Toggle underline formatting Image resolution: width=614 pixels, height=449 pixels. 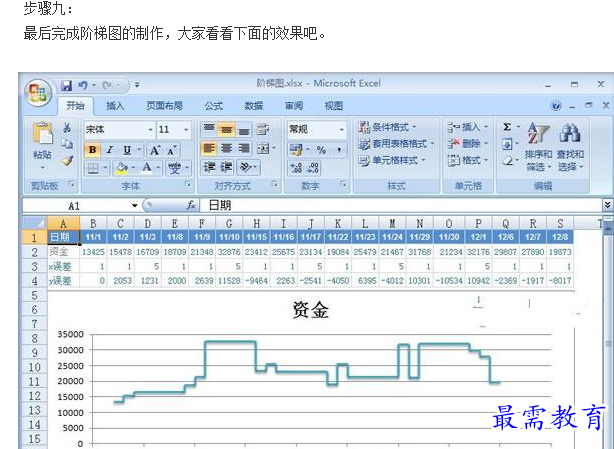click(127, 150)
